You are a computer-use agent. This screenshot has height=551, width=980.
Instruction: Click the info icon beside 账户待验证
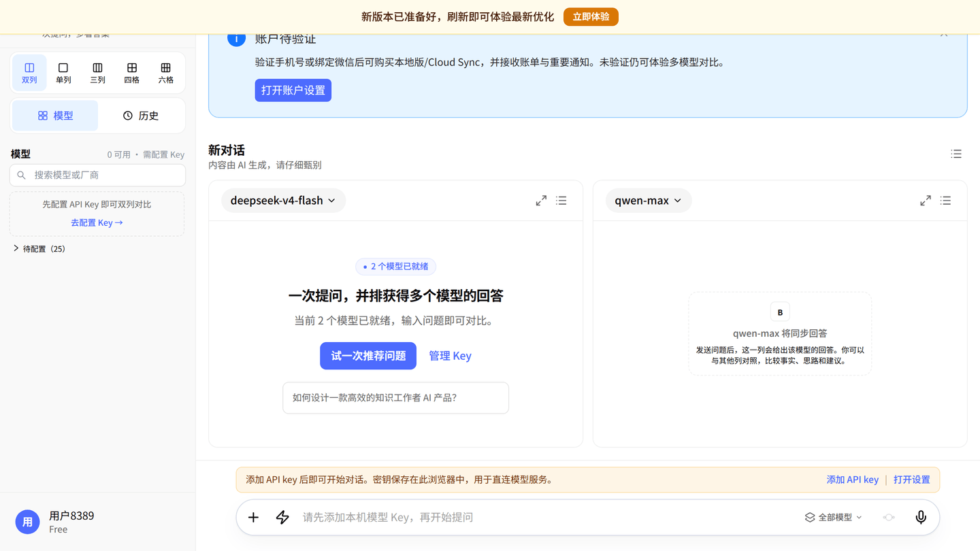click(x=236, y=38)
